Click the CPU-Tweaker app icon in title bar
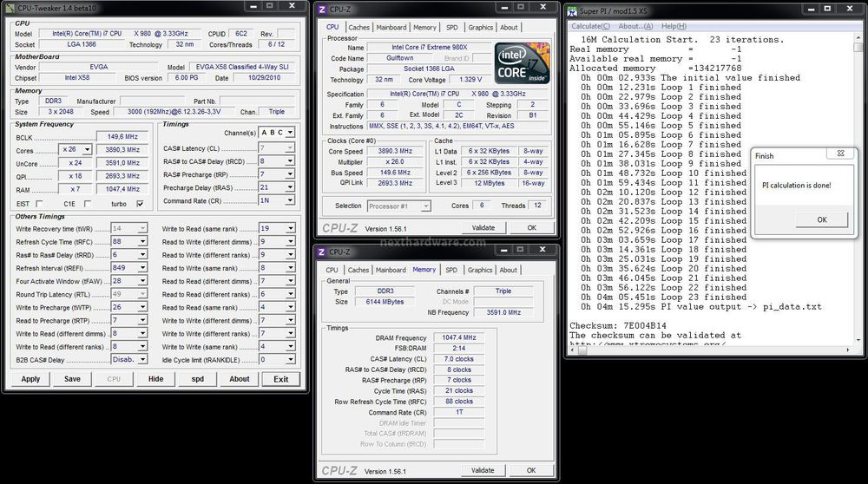This screenshot has width=868, height=484. click(11, 8)
